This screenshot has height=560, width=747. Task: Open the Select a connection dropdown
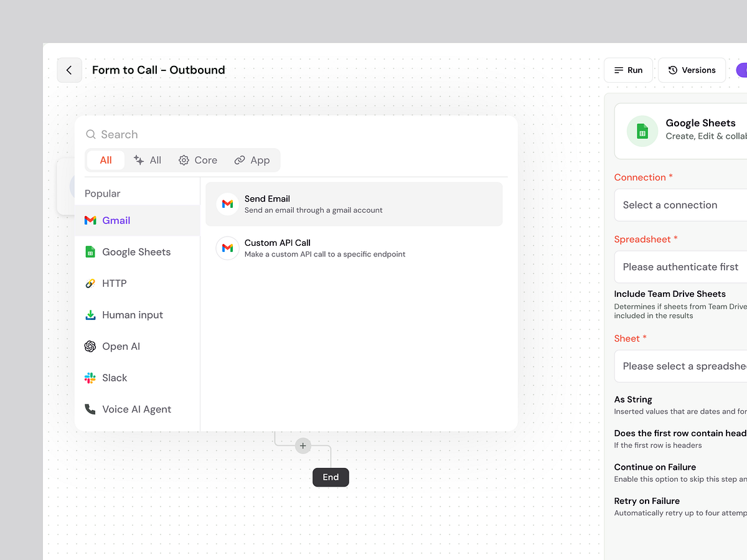680,205
